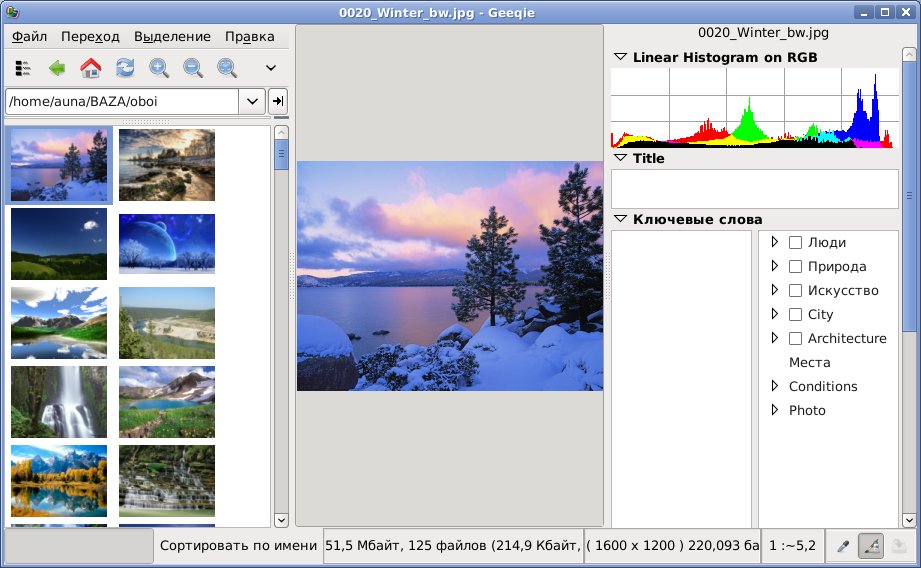Click the main winter lake image preview
Viewport: 921px width, 568px height.
click(450, 276)
